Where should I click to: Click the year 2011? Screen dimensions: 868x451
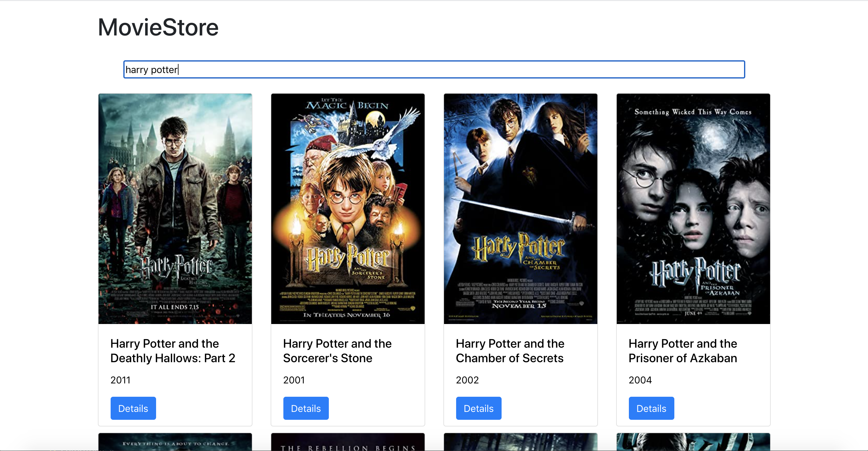(120, 380)
